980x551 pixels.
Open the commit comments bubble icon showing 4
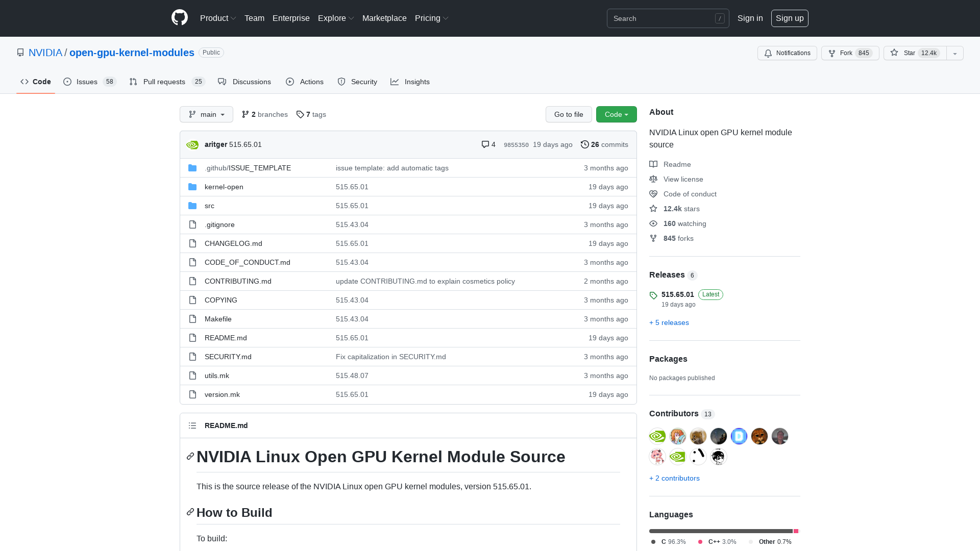[485, 144]
